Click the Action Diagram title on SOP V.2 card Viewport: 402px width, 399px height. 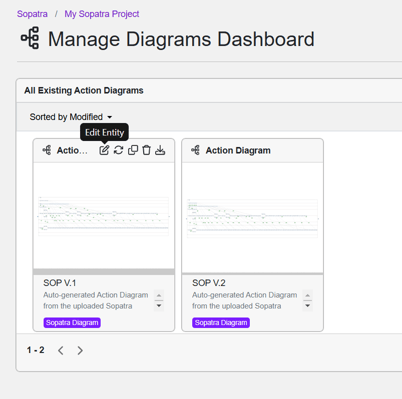[238, 151]
